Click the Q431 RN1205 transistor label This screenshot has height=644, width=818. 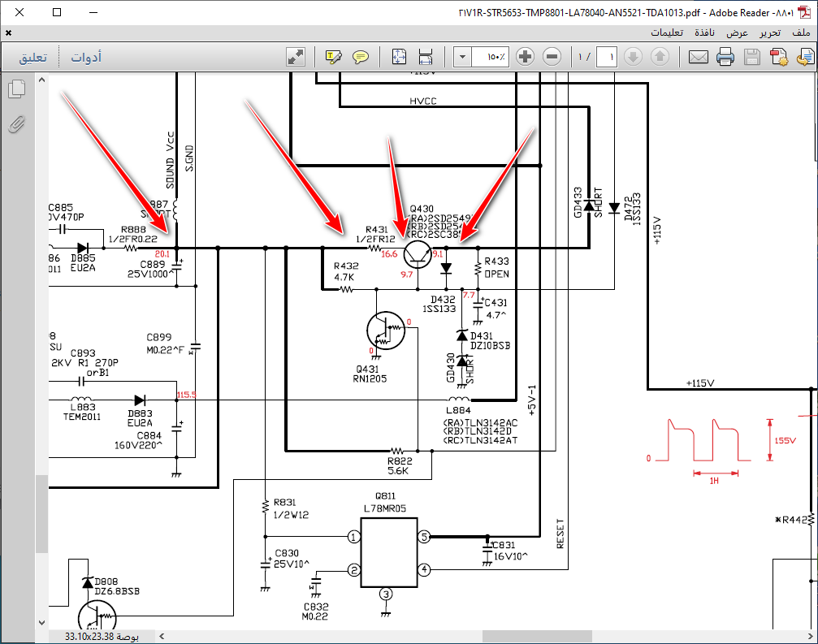(x=370, y=374)
